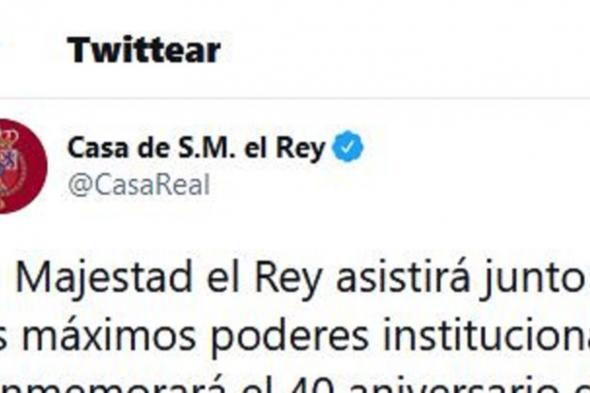Click the word máximos in the tweet
This screenshot has width=590, height=393.
click(x=109, y=335)
